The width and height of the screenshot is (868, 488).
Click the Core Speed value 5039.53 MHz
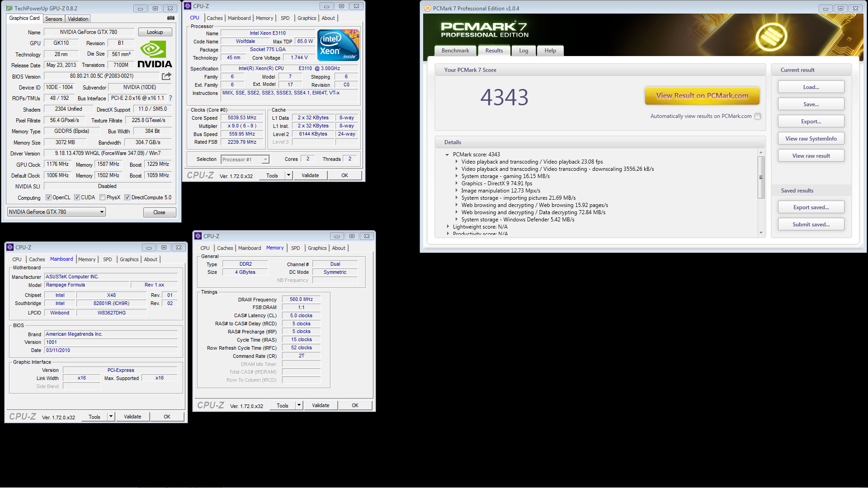(242, 117)
